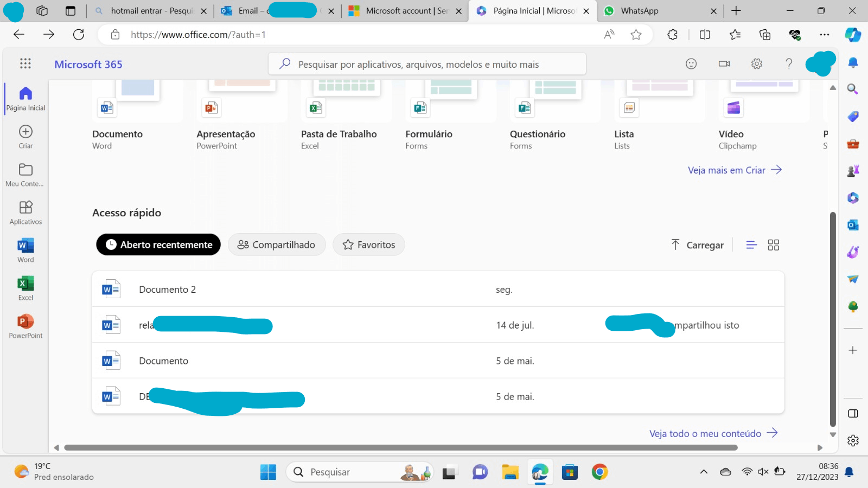The width and height of the screenshot is (868, 488).
Task: Open Edge sidebar customize settings gear
Action: pos(853,440)
